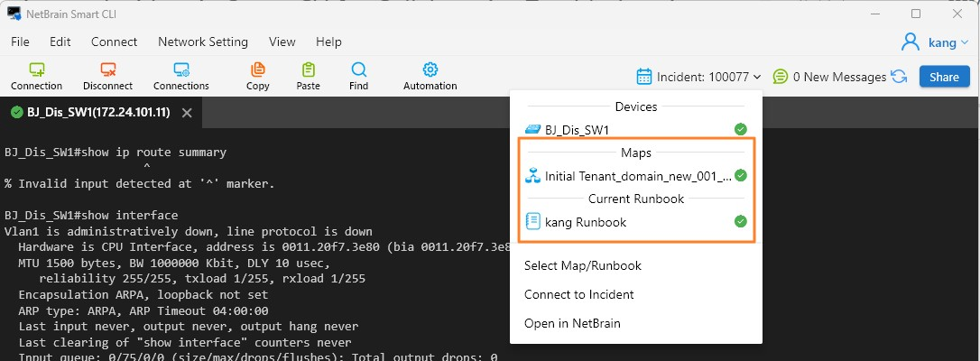This screenshot has height=361, width=980.
Task: Open the Help menu
Action: pyautogui.click(x=328, y=42)
